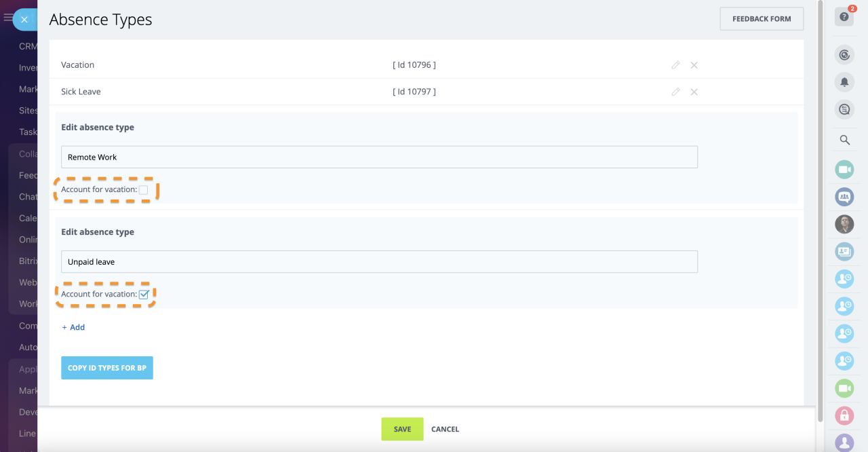
Task: Click the Feedback Form button
Action: 761,19
